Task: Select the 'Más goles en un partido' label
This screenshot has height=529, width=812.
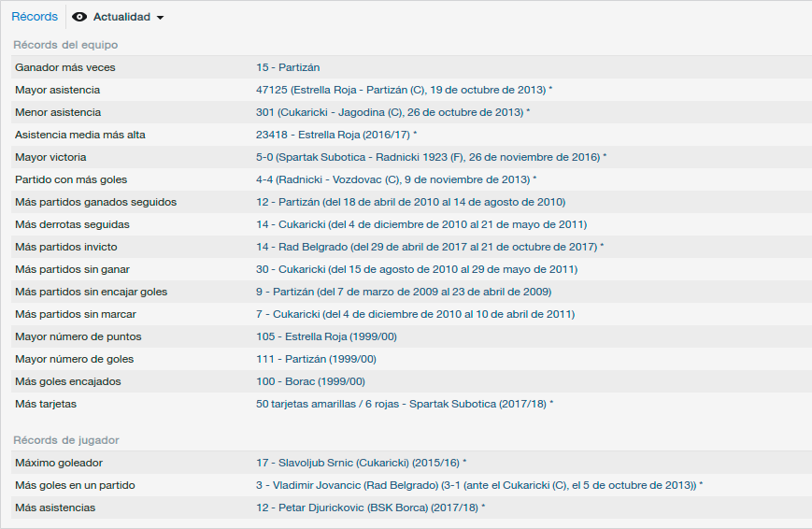Action: pos(75,485)
